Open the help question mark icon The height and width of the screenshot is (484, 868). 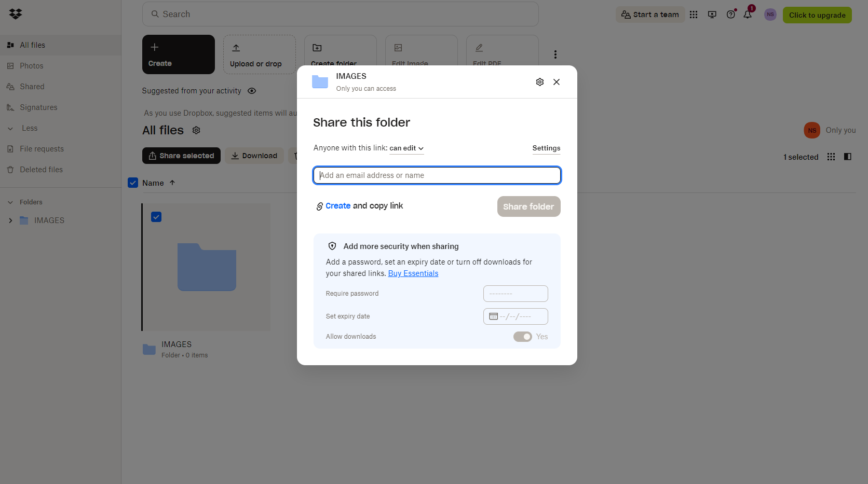tap(731, 15)
